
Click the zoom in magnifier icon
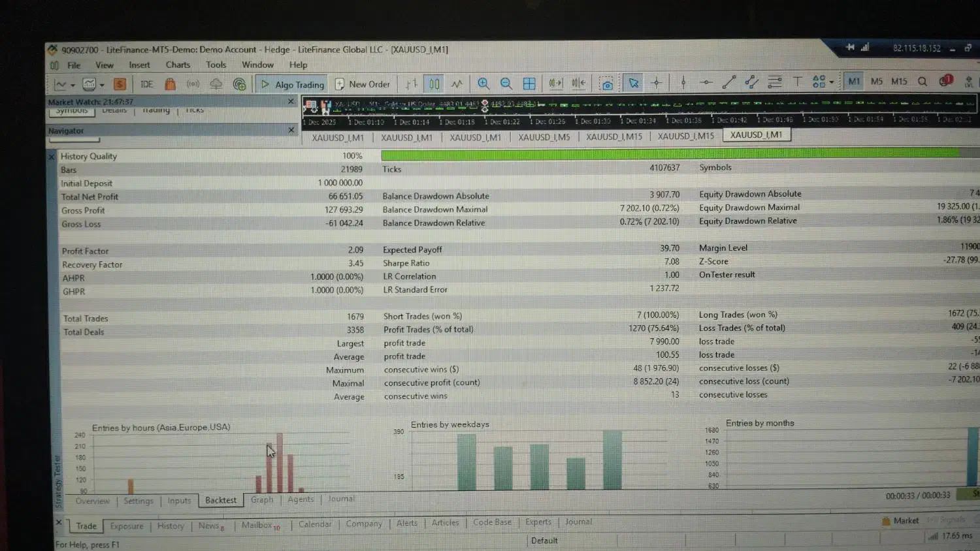click(483, 84)
